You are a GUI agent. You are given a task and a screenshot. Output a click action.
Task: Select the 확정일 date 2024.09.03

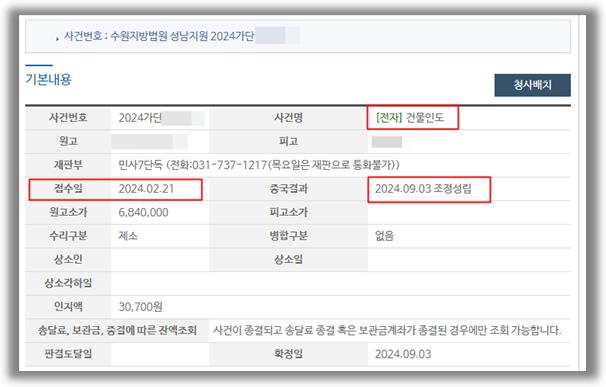(x=403, y=354)
